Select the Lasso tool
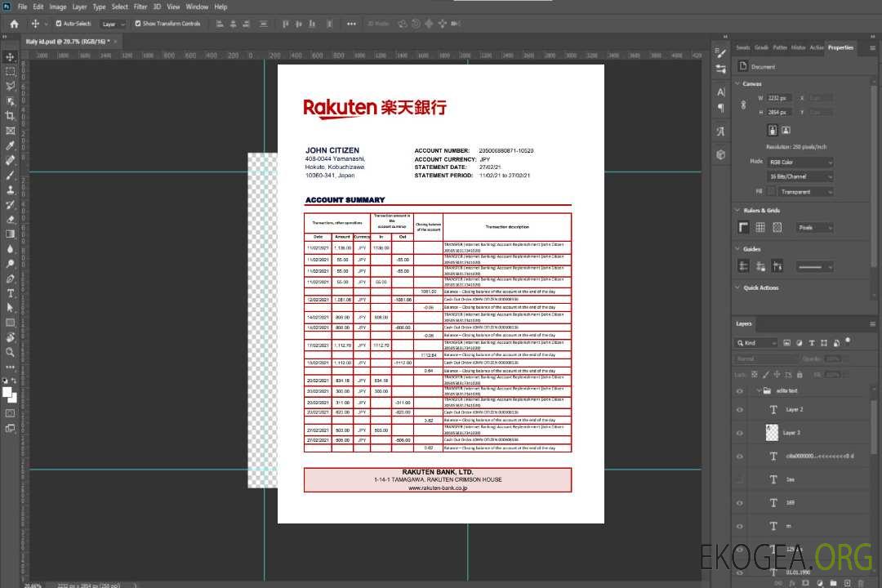 [10, 86]
